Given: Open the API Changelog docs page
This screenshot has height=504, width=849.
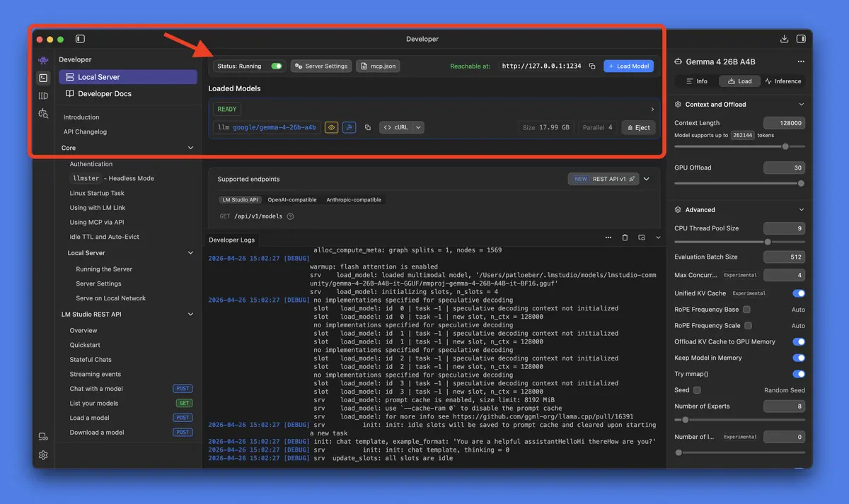Looking at the screenshot, I should (x=85, y=131).
